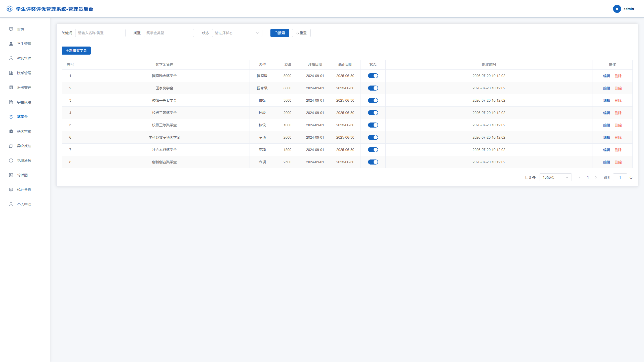
Task: Select the 学生成绩 document icon
Action: (11, 102)
